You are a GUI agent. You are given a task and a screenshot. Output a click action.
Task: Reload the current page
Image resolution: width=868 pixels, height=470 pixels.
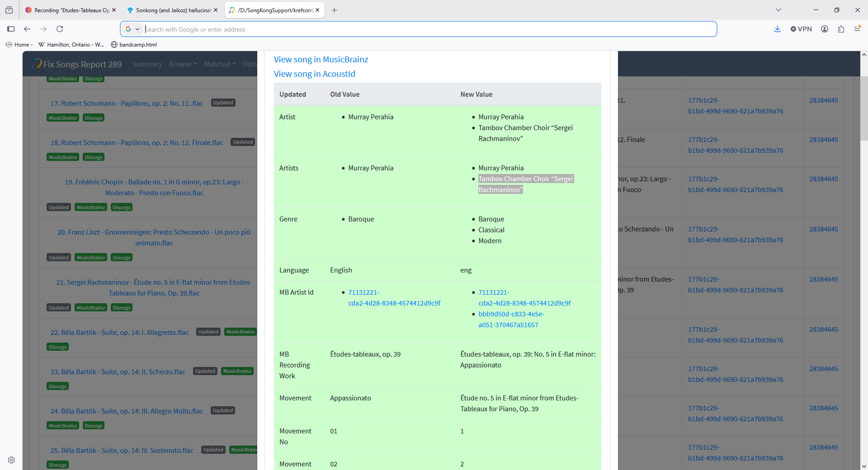(x=60, y=29)
